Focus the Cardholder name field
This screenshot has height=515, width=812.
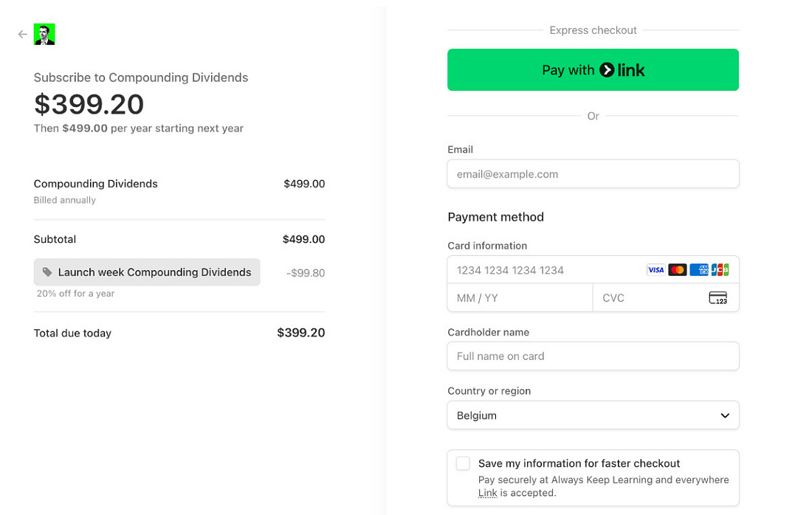pyautogui.click(x=593, y=356)
